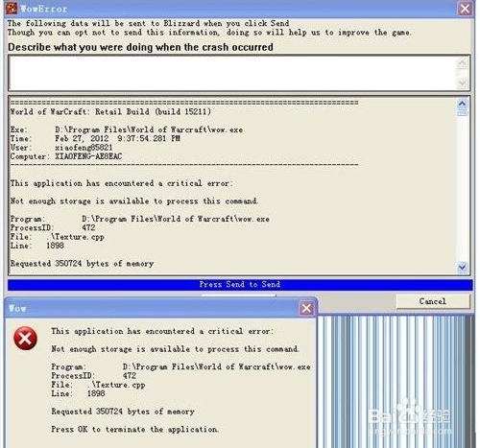Click the 'ProcessID: 472' line in crash log
Image resolution: width=480 pixels, height=448 pixels.
pos(53,227)
